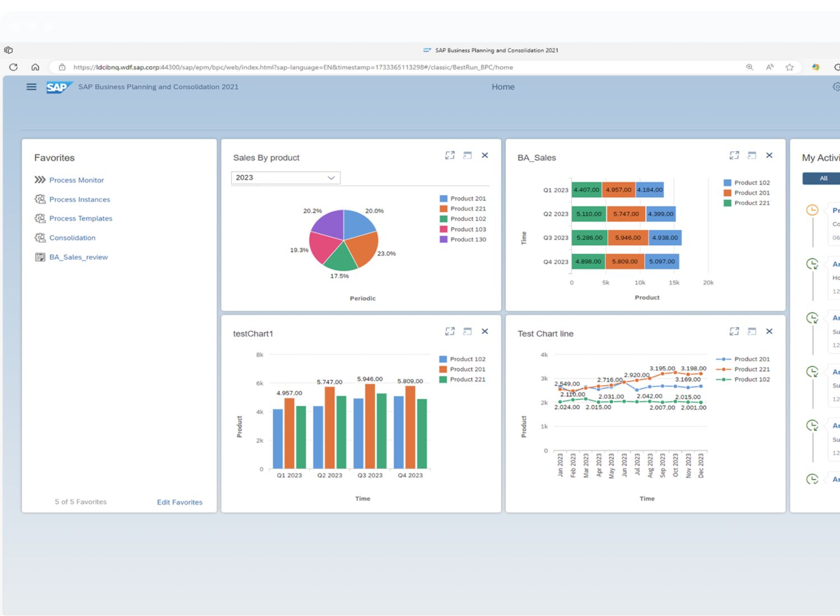The height and width of the screenshot is (616, 840).
Task: Open Process Monitor favorite
Action: click(x=76, y=180)
